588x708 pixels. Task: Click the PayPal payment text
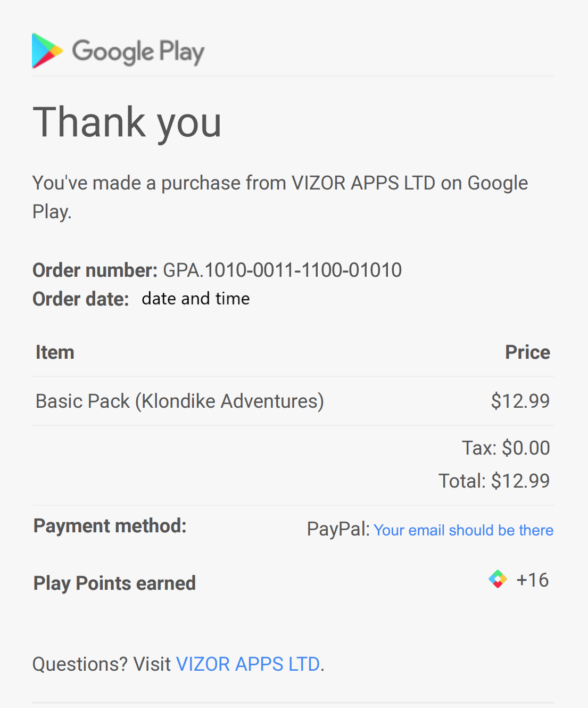pyautogui.click(x=337, y=529)
